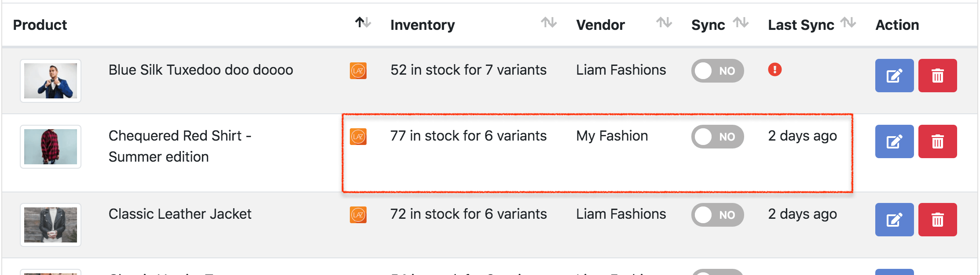Sort by the Last Sync column header

click(x=848, y=22)
